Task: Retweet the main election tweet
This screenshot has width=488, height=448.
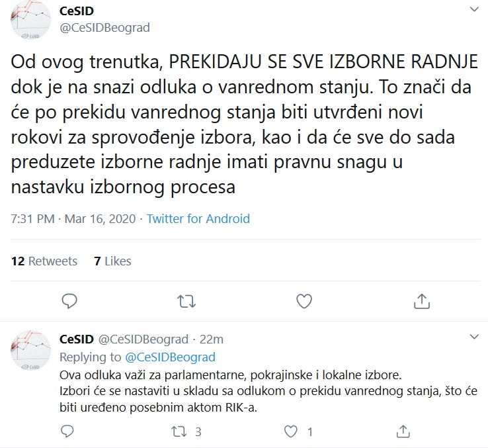Action: pos(187,302)
